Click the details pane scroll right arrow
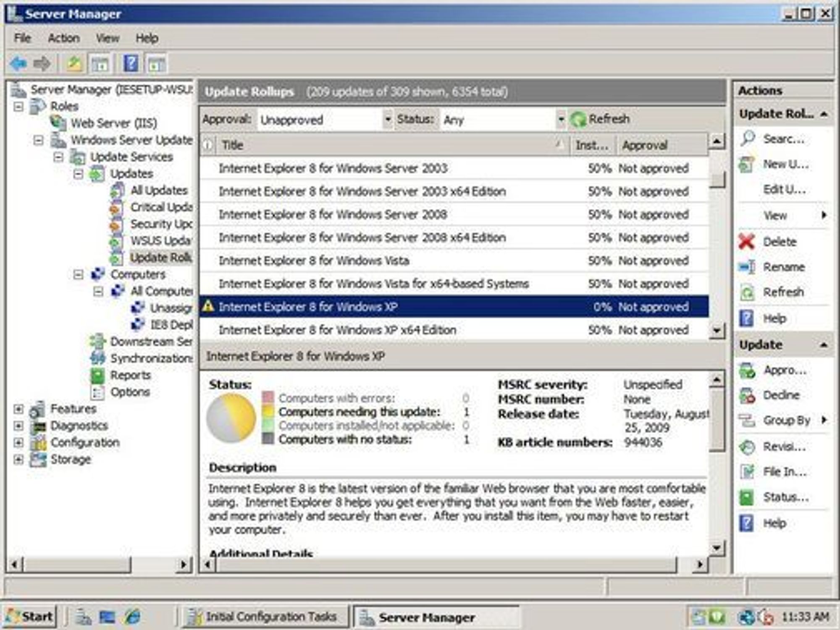840x630 pixels. [700, 565]
